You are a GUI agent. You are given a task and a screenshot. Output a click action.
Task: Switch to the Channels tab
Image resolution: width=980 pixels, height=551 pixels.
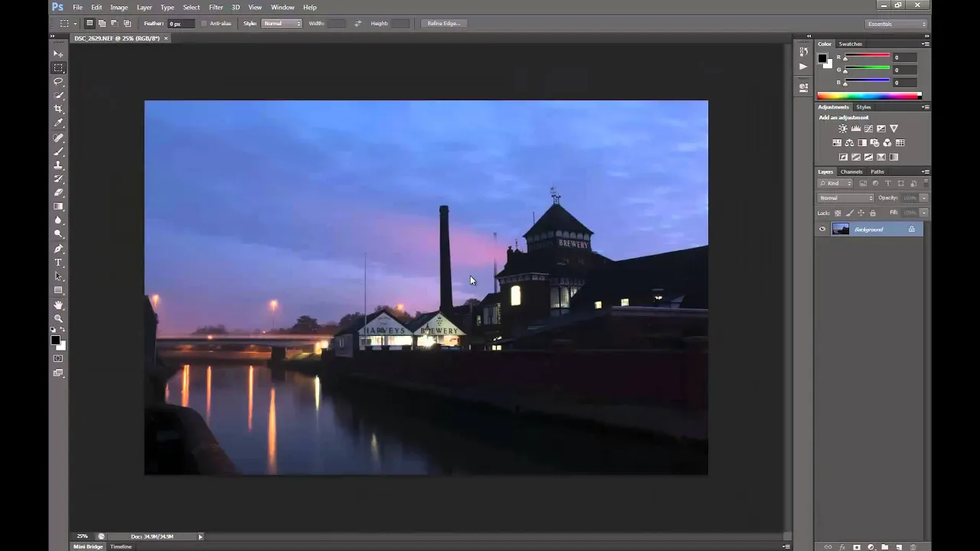[851, 172]
